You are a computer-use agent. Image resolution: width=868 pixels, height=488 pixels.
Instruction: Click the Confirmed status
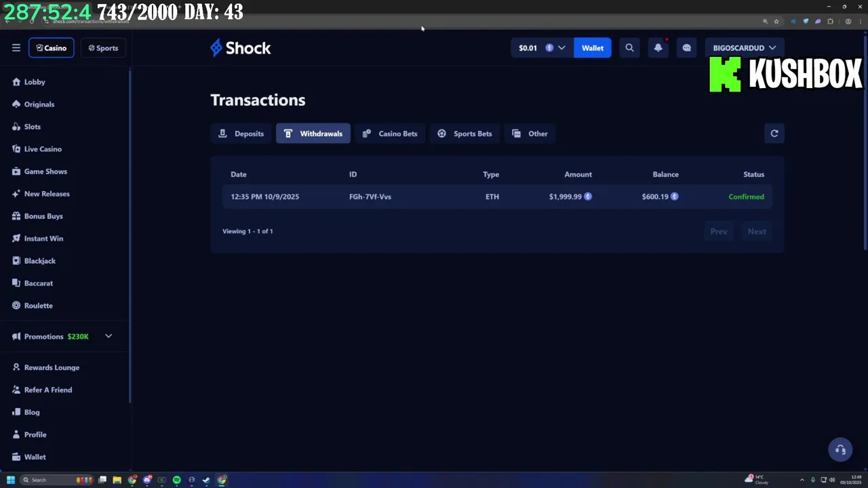[x=746, y=197]
